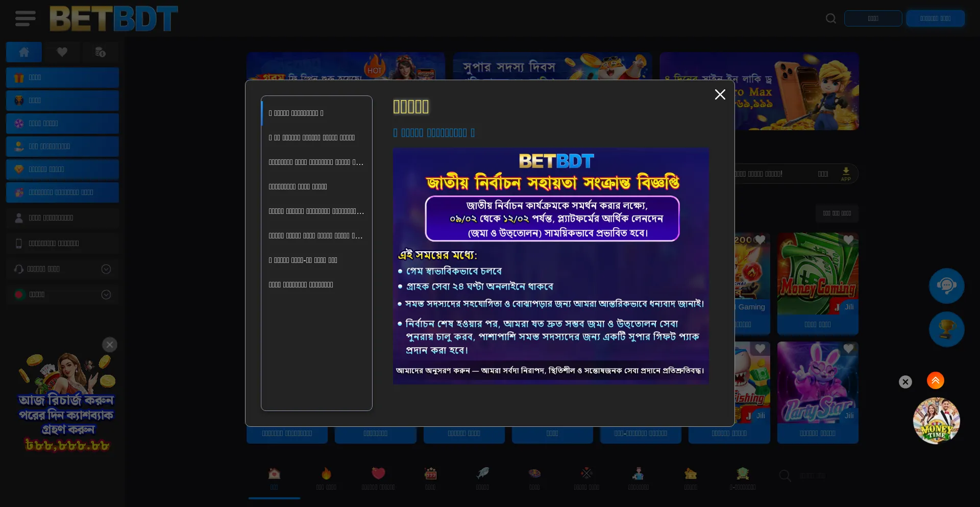Open the super member day banner
The height and width of the screenshot is (507, 980).
552,66
